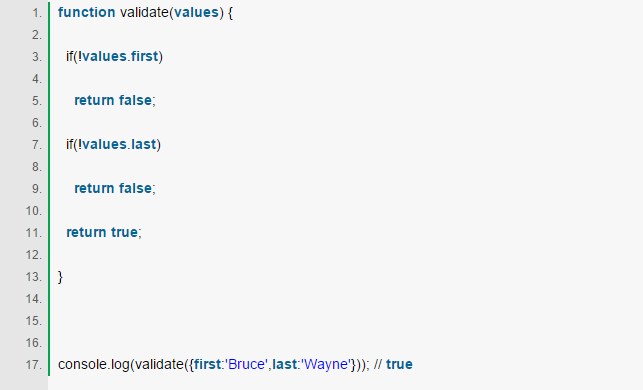
Task: Click 'return false' on line 9
Action: coord(113,188)
